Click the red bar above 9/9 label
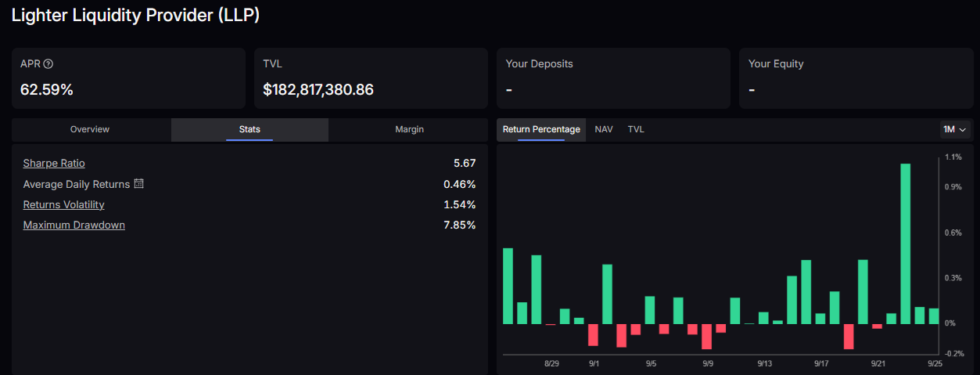 707,336
